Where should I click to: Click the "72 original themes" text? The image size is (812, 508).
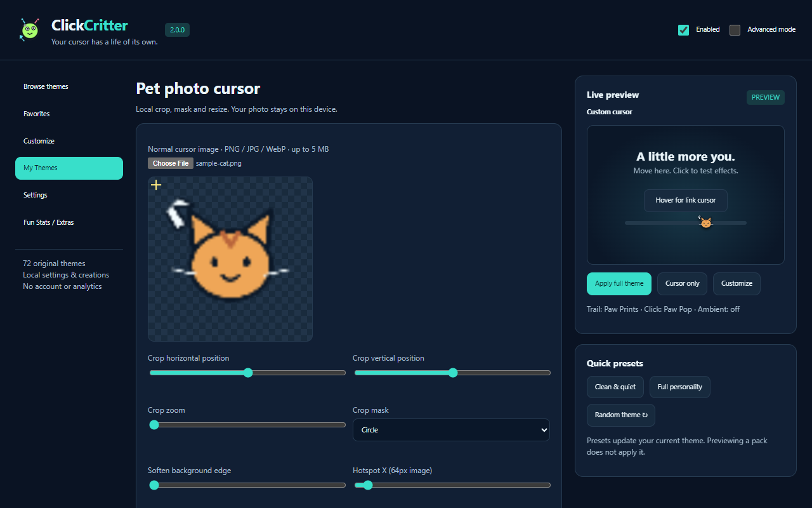(x=54, y=264)
